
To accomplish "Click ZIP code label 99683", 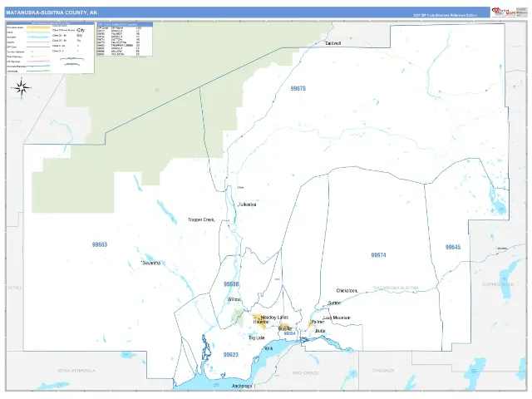I will (x=100, y=244).
